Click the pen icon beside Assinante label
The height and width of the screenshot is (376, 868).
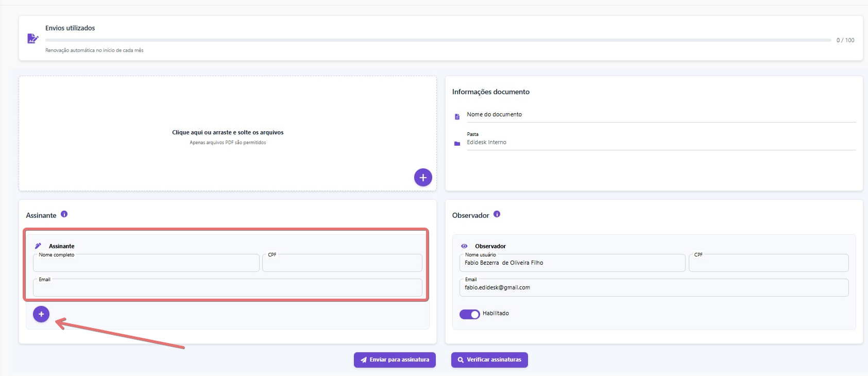pos(38,246)
